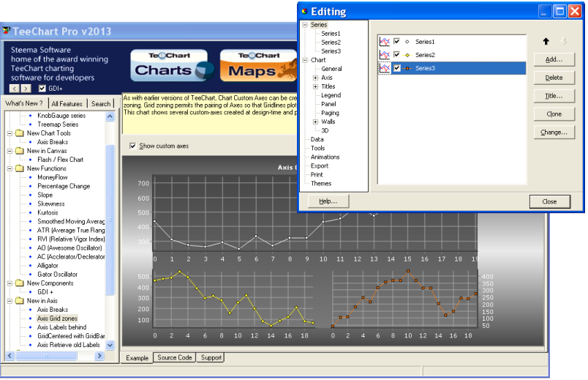588x380 pixels.
Task: Click the Series3 orange pointer symbol
Action: (x=407, y=68)
